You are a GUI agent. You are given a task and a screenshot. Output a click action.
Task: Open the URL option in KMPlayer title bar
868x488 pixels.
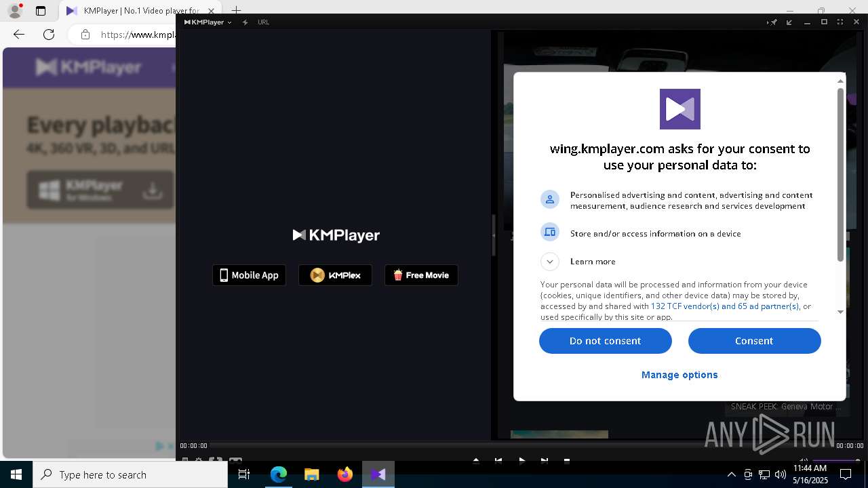tap(263, 22)
